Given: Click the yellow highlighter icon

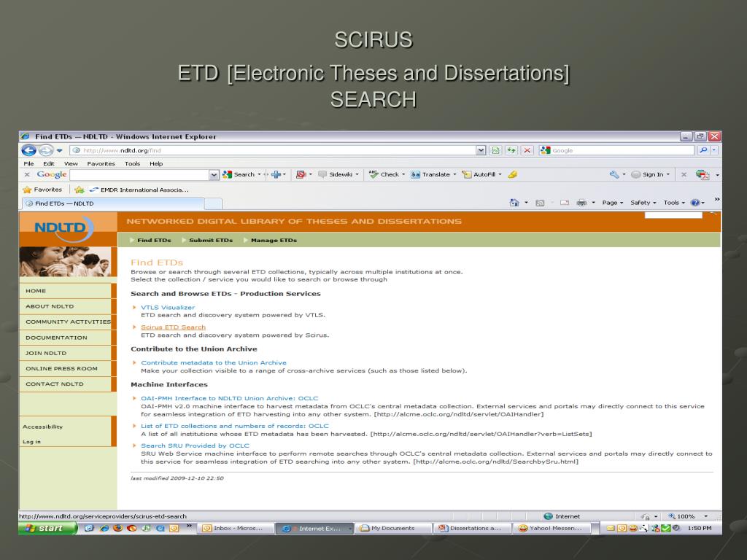Looking at the screenshot, I should coord(513,175).
